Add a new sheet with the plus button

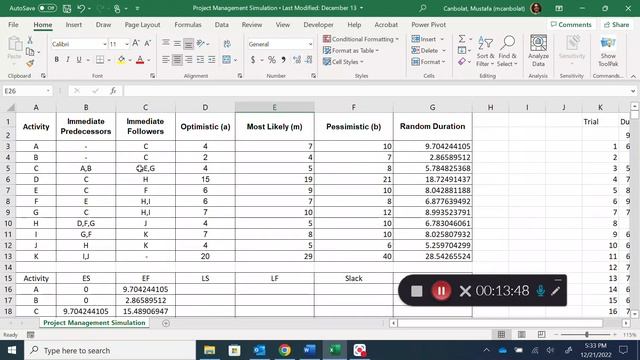pos(165,323)
